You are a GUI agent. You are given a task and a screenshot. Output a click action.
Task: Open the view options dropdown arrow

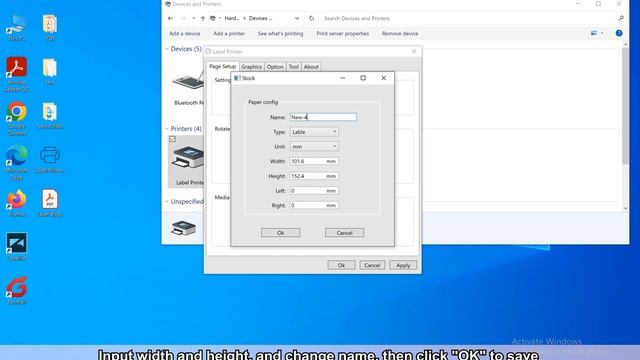click(602, 33)
